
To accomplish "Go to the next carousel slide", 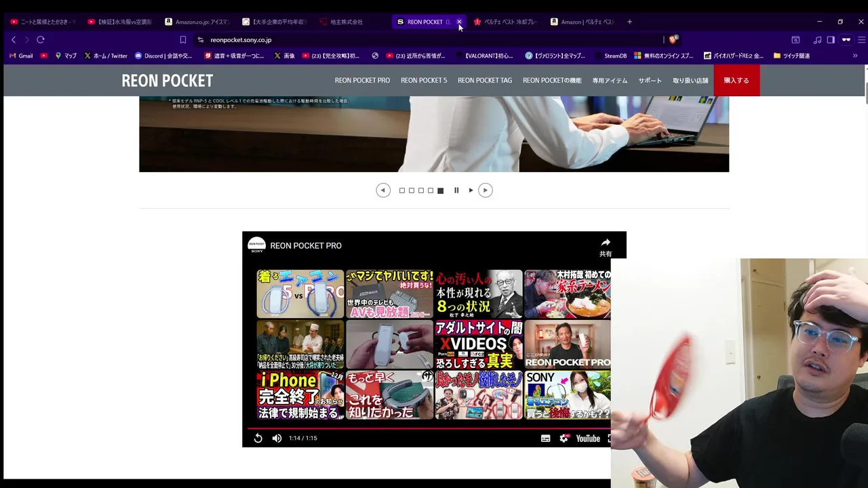I will (485, 190).
